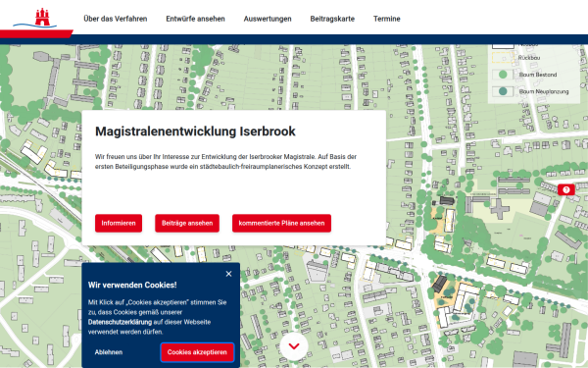
Task: Click the Baum Bestand legend swatch
Action: (503, 75)
